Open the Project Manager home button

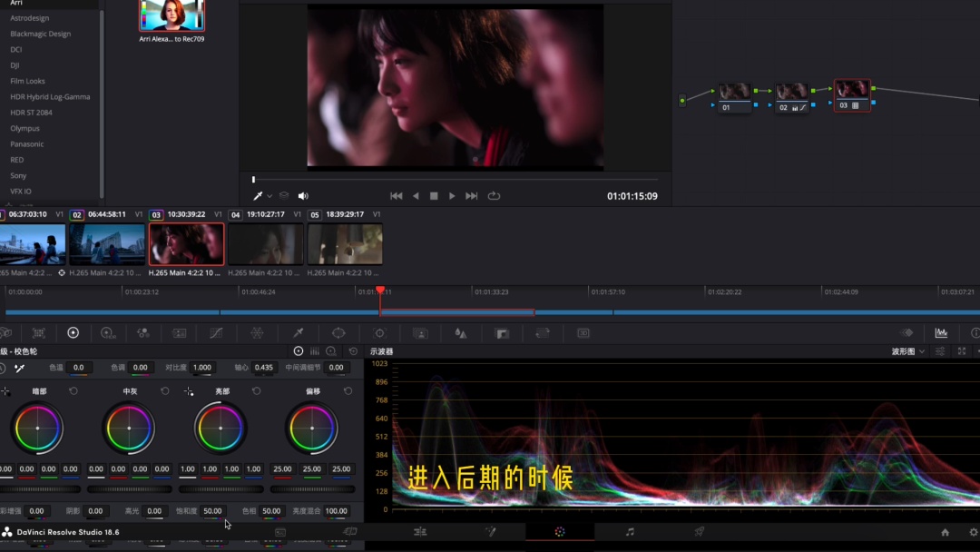click(x=945, y=533)
